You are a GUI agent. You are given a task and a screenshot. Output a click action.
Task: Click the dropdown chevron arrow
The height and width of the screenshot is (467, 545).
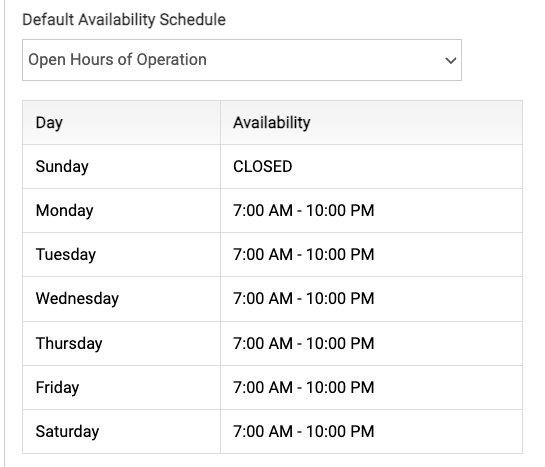pyautogui.click(x=451, y=60)
